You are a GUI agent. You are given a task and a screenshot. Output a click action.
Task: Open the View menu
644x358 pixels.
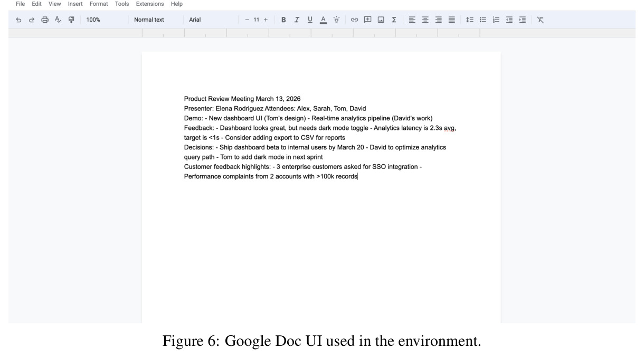[55, 4]
